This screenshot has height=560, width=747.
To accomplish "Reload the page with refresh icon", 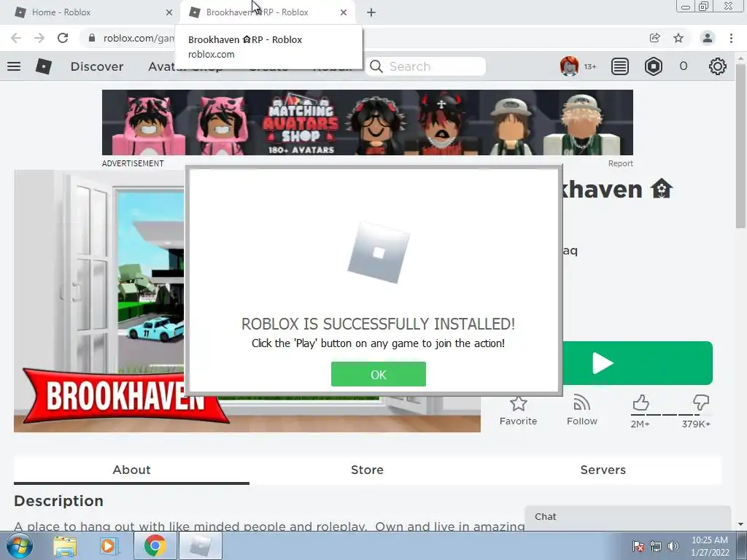I will pos(63,38).
